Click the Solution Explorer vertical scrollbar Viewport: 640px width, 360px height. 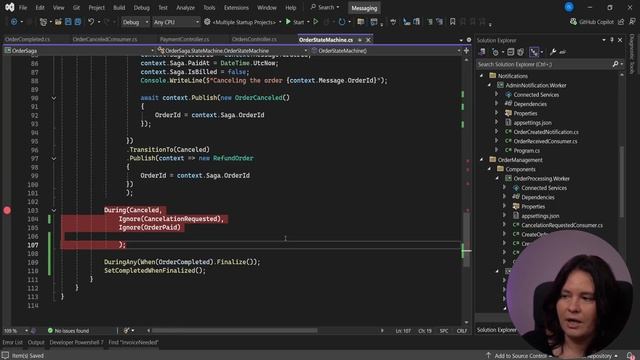tap(622, 182)
